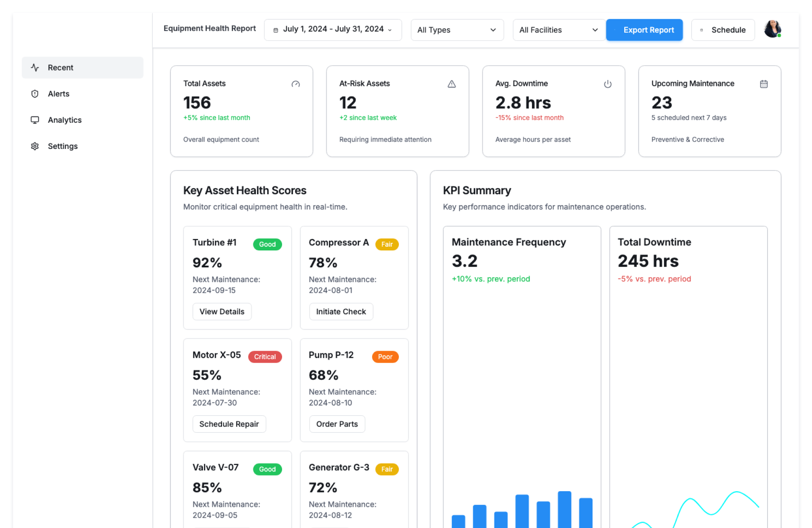Image resolution: width=812 pixels, height=528 pixels.
Task: Open the user profile avatar
Action: tap(772, 29)
